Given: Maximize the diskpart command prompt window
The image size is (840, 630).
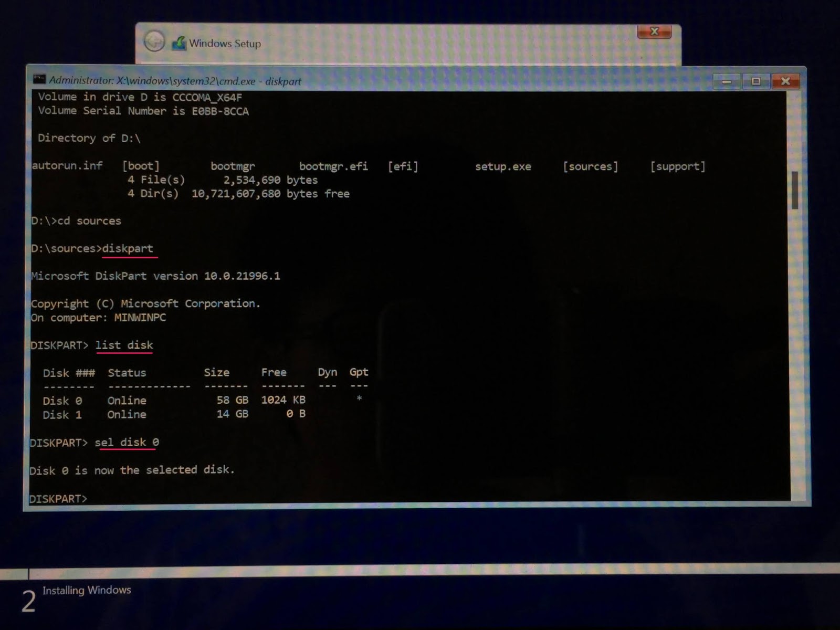Looking at the screenshot, I should coord(755,81).
